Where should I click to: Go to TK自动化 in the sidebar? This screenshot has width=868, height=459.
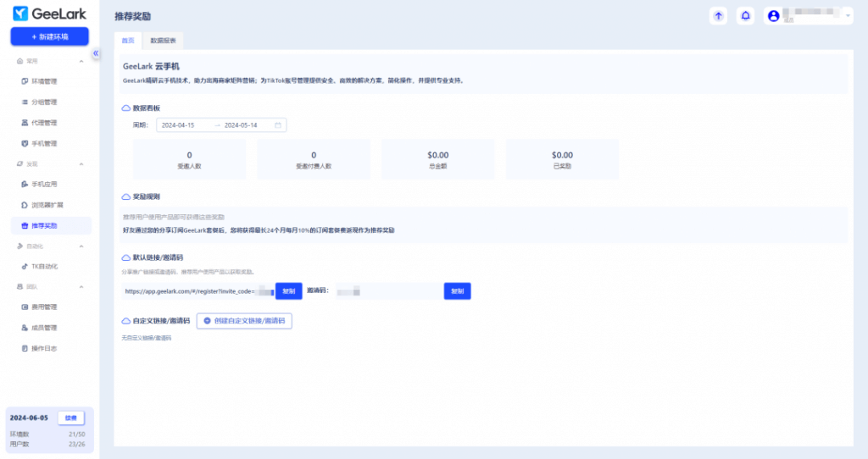click(44, 266)
